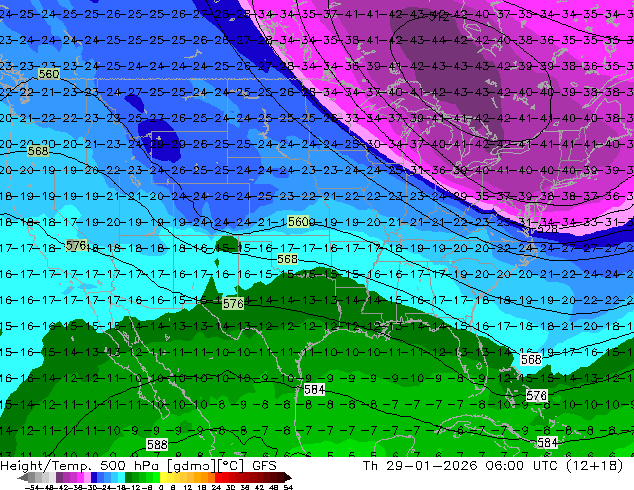Select the white-boxed 576 contour label
The width and height of the screenshot is (634, 490).
click(x=537, y=395)
